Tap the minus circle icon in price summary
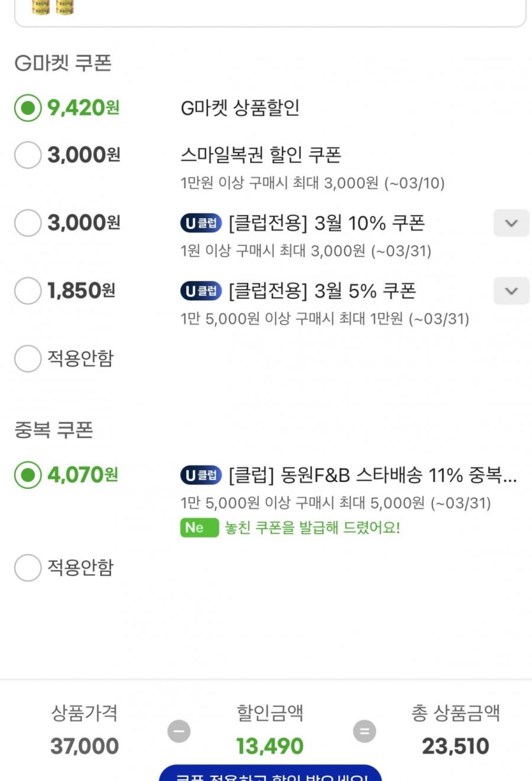Viewport: 532px width, 781px height. click(x=179, y=731)
